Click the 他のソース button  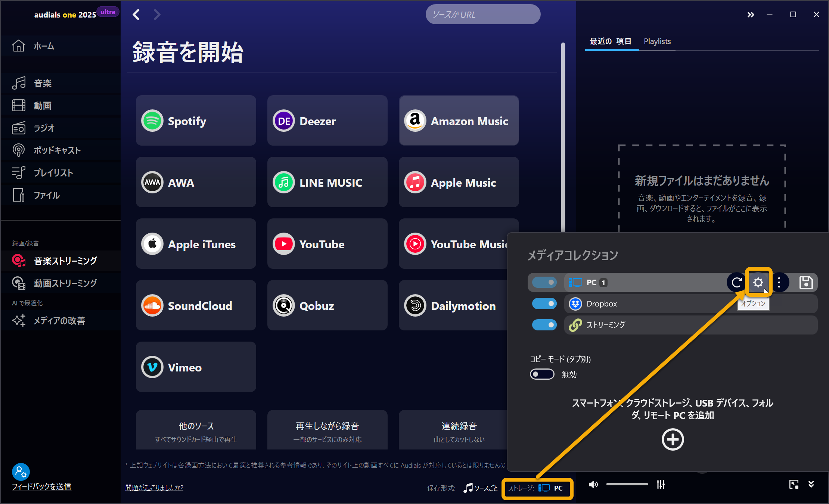click(x=196, y=430)
